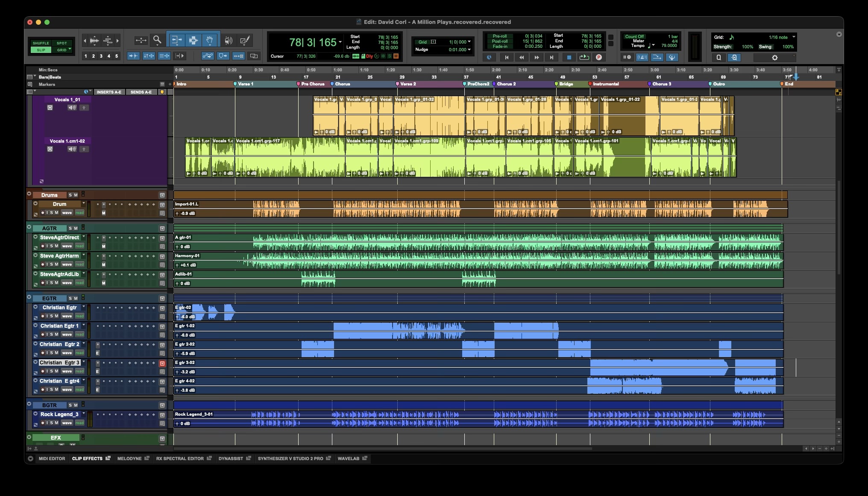Click the loop Play transport button
Viewport: 868px width, 496px height.
584,57
